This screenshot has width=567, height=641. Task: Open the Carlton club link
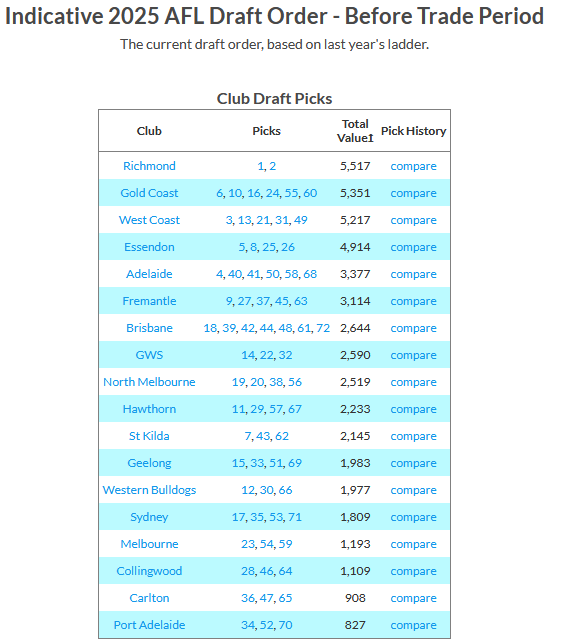click(x=149, y=598)
